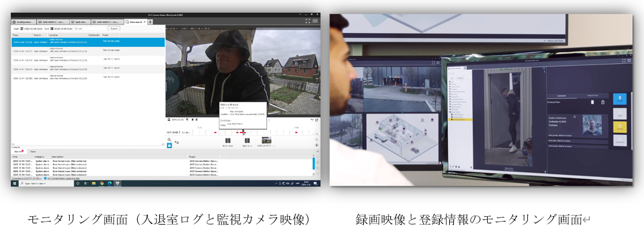Open Microsoft Edge from the taskbar
Viewport: 644px width, 230px height.
109,184
